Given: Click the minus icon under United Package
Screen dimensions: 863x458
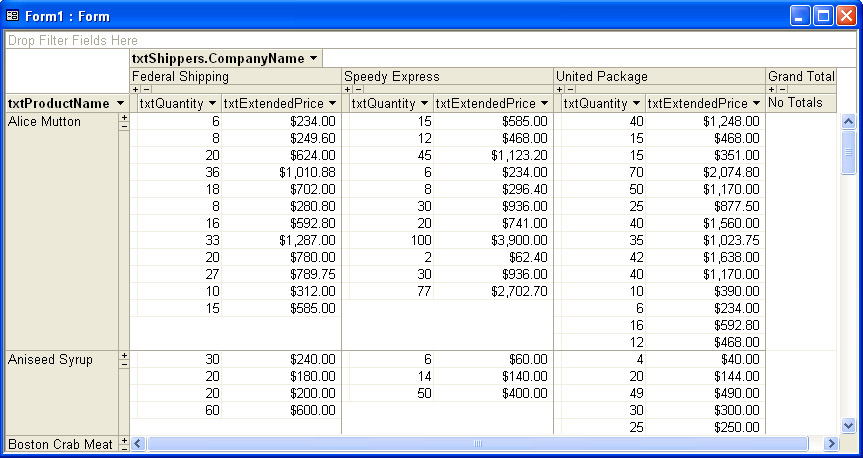Looking at the screenshot, I should click(568, 90).
